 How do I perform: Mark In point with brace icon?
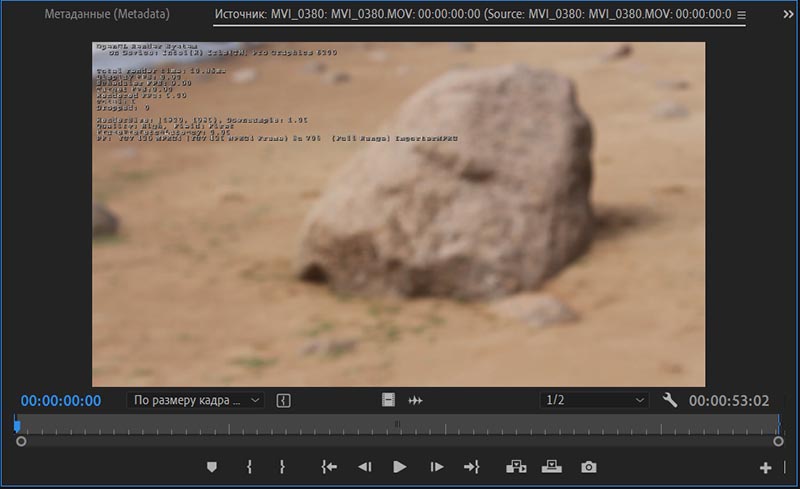[249, 467]
